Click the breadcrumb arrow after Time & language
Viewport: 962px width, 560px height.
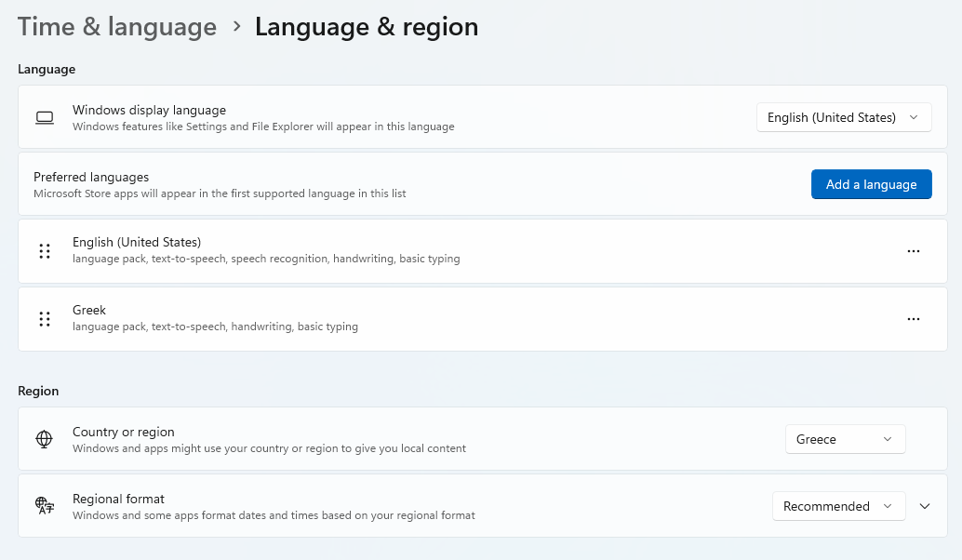coord(236,28)
